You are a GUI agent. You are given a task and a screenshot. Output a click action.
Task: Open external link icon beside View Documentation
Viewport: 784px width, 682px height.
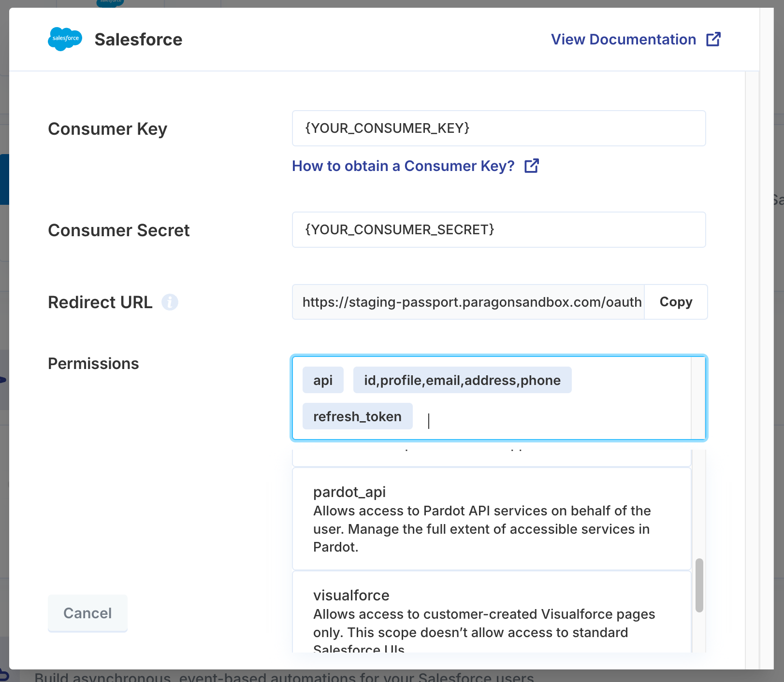click(x=713, y=39)
